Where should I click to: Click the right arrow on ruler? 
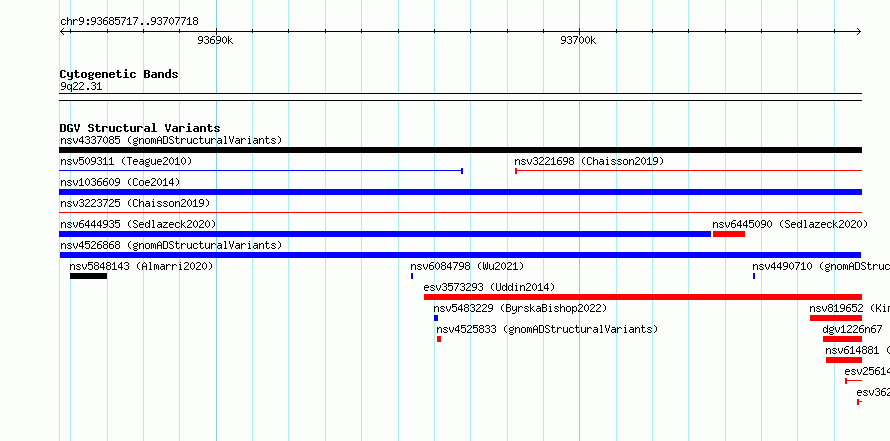point(858,32)
